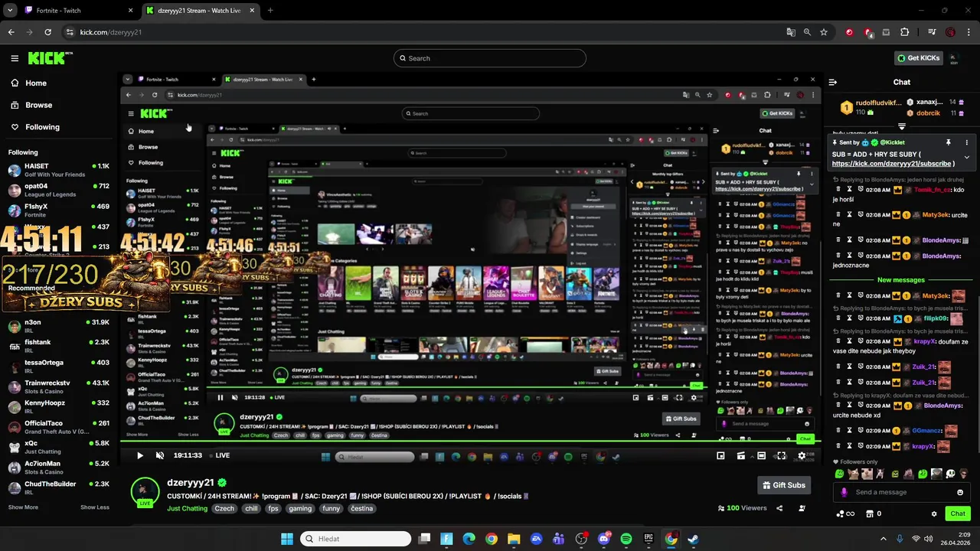This screenshot has width=980, height=551.
Task: Open the browser extensions puzzle icon
Action: point(905,32)
